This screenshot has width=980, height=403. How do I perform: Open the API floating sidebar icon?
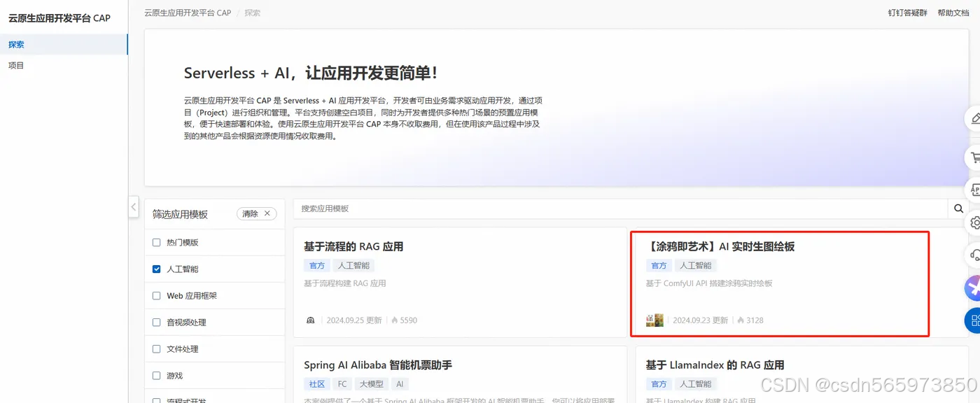coord(974,190)
